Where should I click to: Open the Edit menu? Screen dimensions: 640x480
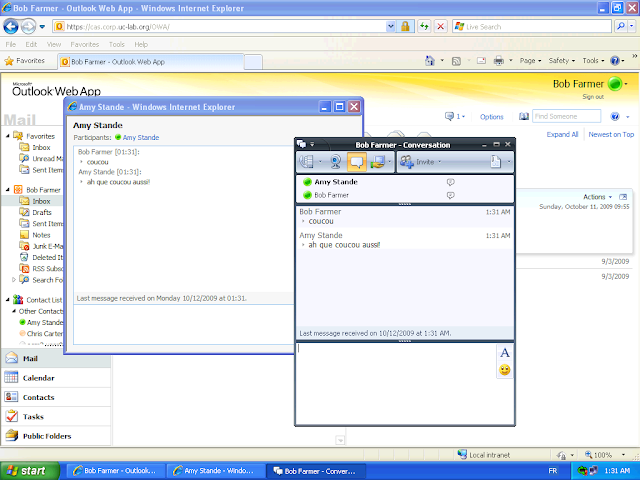pyautogui.click(x=31, y=44)
